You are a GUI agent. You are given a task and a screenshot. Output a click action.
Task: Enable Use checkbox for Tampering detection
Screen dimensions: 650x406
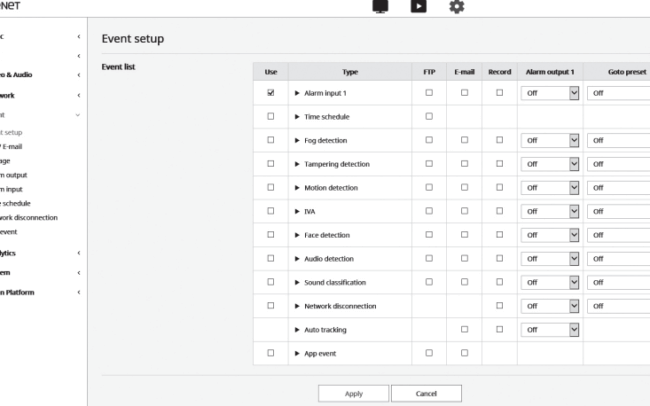click(271, 163)
